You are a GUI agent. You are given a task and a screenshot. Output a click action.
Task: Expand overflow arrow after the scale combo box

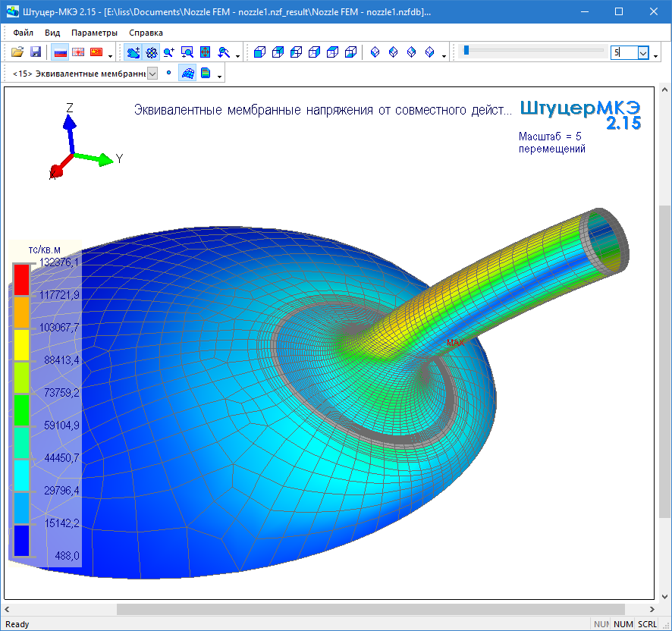pyautogui.click(x=655, y=55)
